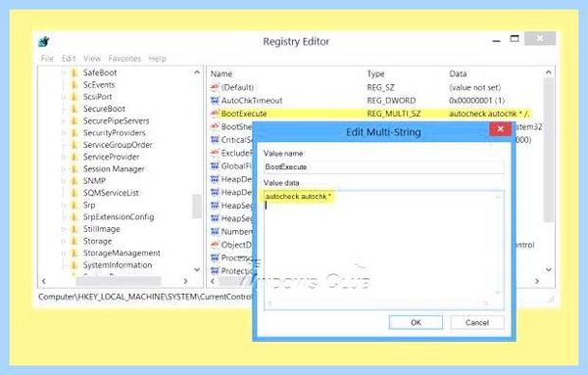Expand the Srp tree node
The height and width of the screenshot is (375, 588).
tap(64, 205)
